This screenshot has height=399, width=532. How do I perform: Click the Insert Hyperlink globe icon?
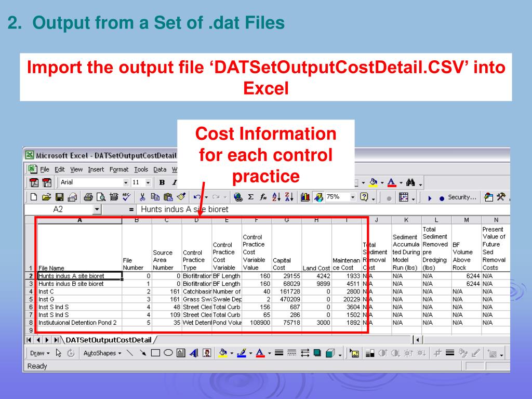pos(238,197)
